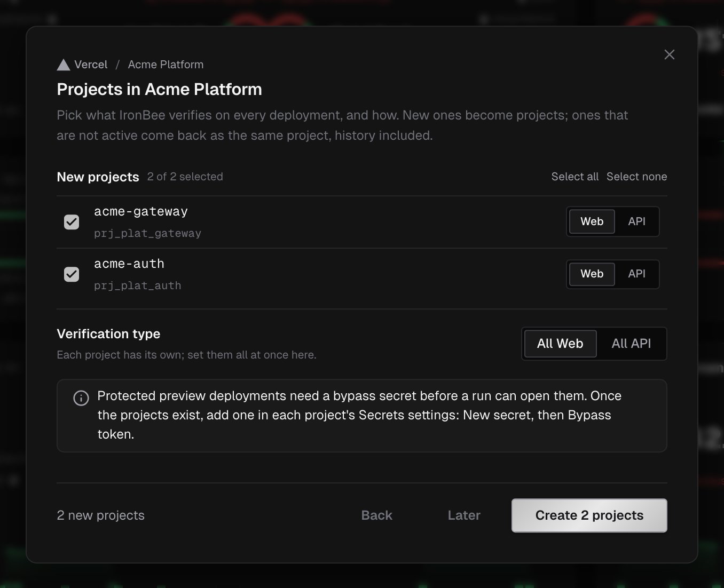This screenshot has height=588, width=724.
Task: Choose All Web verification type
Action: coord(560,344)
